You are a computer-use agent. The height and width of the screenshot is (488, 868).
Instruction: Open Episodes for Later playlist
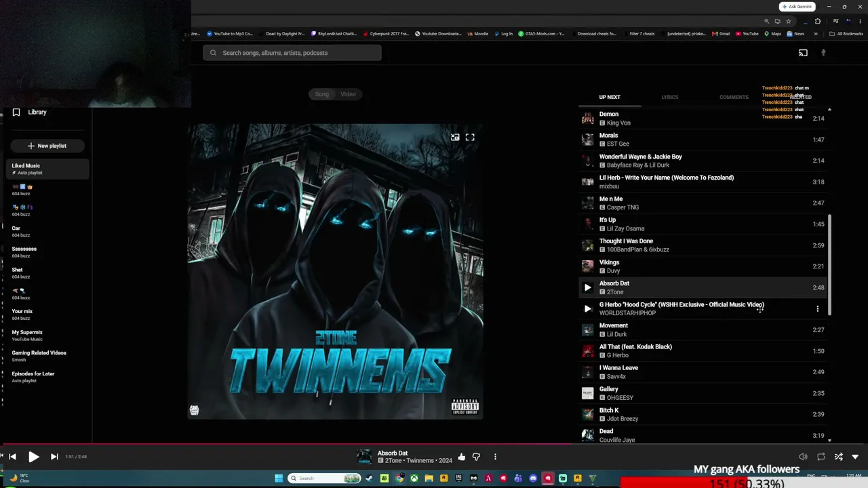[47, 377]
